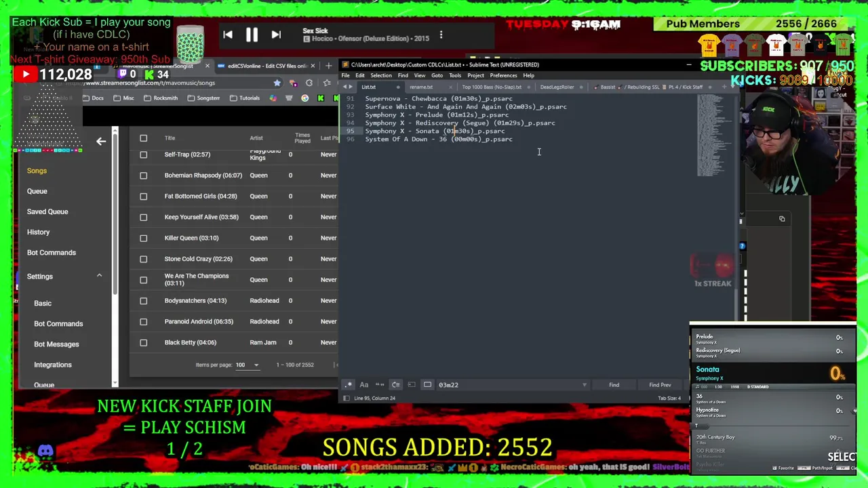Viewport: 868px width, 488px height.
Task: Check the Keep Yourself Alive row checkbox
Action: pyautogui.click(x=143, y=218)
